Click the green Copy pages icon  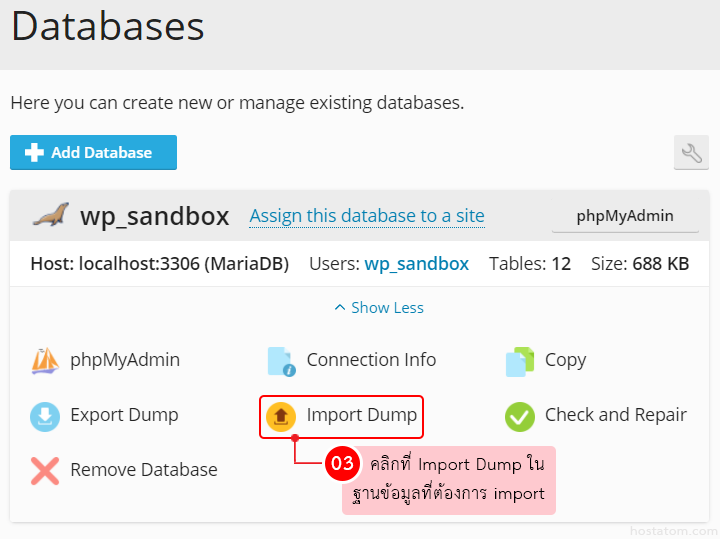tap(520, 361)
